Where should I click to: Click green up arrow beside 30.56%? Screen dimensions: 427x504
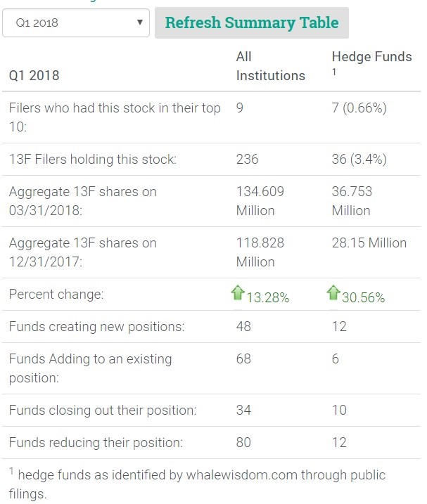click(333, 293)
